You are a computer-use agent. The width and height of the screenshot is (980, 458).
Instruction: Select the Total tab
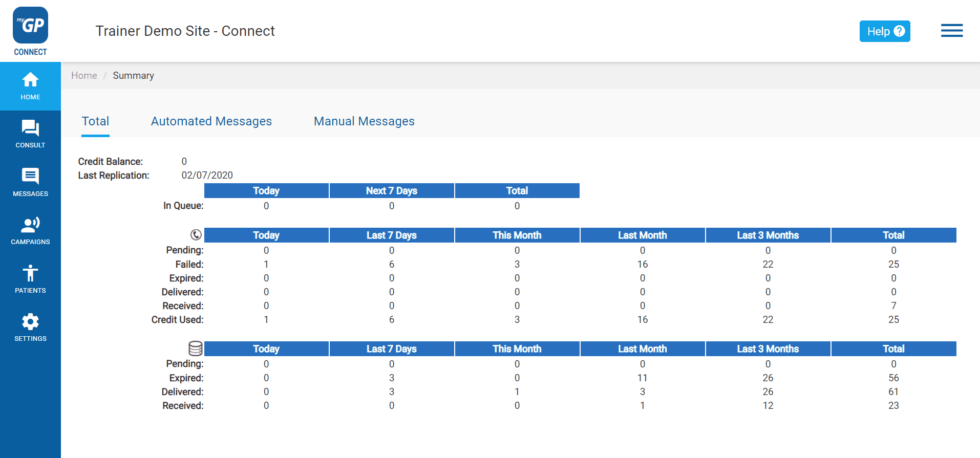(x=95, y=121)
